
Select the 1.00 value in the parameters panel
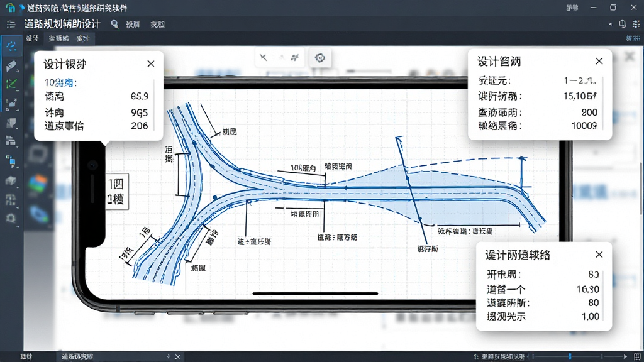590,316
